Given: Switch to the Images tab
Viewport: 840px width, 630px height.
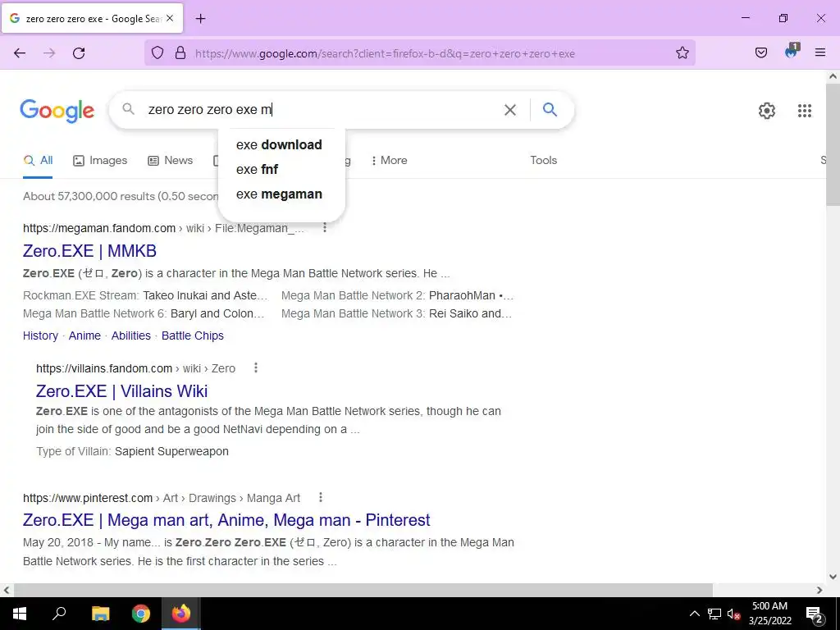Looking at the screenshot, I should [x=100, y=160].
